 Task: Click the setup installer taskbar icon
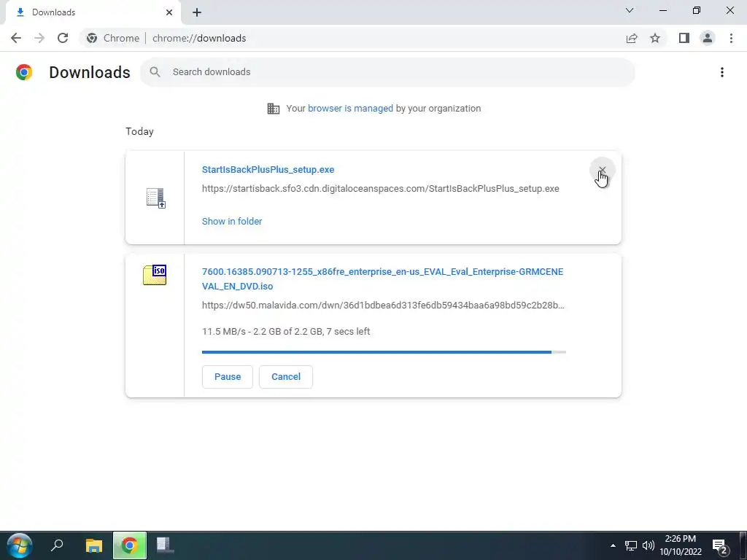[x=166, y=545]
